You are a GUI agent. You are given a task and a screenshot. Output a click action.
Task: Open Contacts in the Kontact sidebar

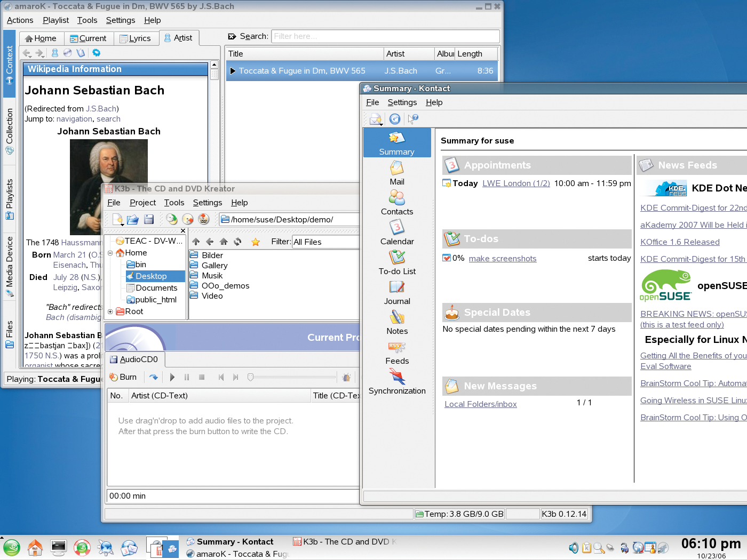[x=397, y=203]
